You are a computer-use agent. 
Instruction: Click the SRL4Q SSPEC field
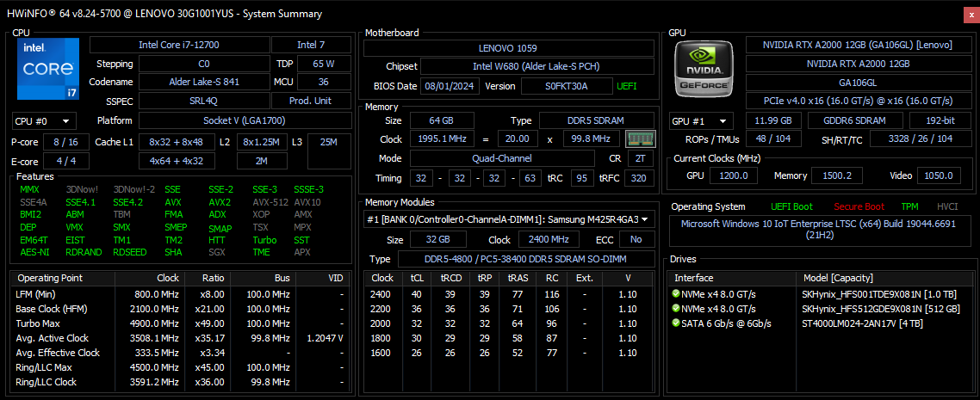[x=203, y=101]
